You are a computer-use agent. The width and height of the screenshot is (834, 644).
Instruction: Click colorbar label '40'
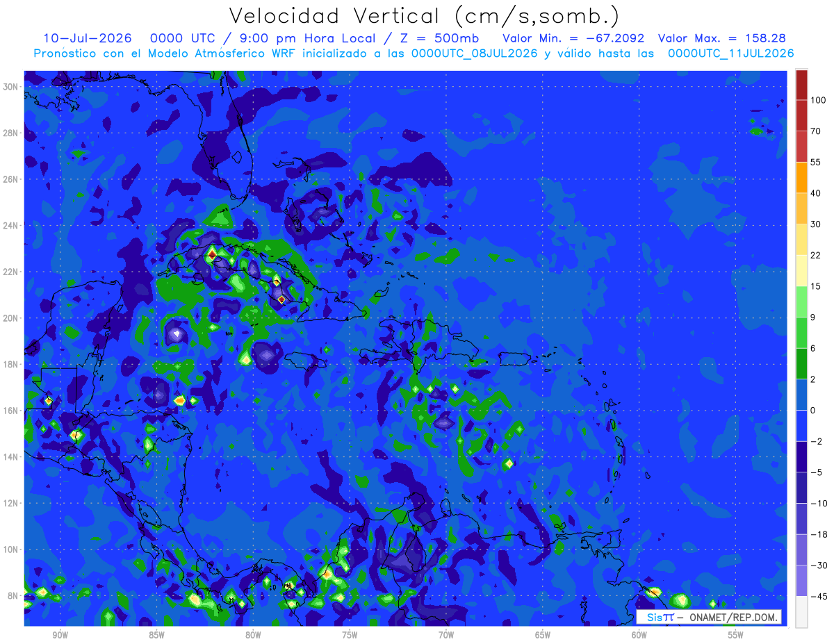816,193
